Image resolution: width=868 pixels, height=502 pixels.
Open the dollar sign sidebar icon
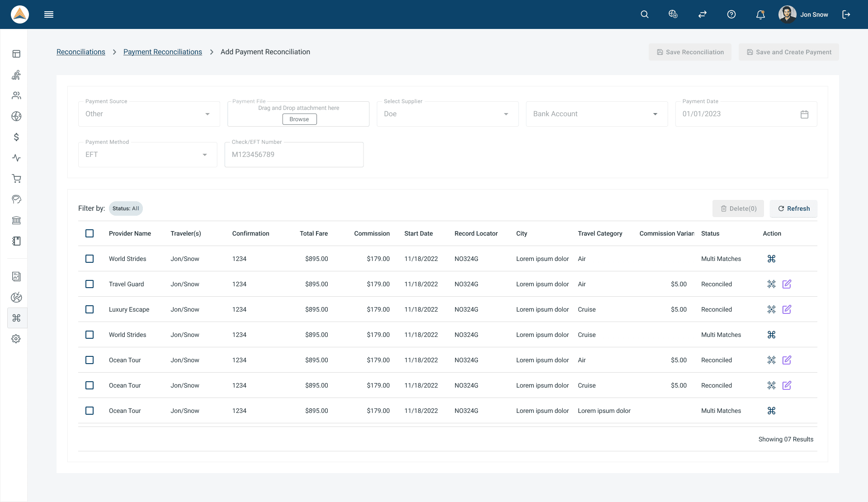coord(16,137)
